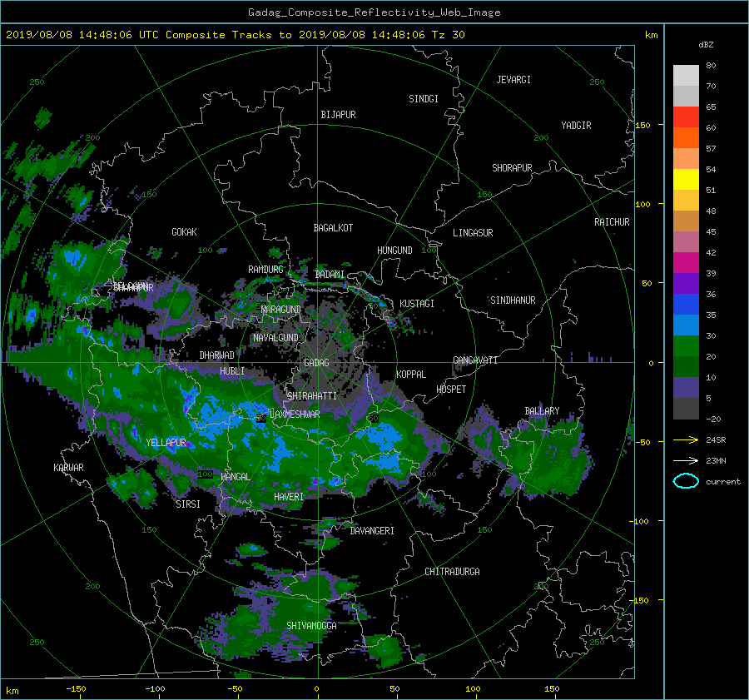Select the magenta 42 dBZ color swatch
Screen dimensions: 749x700
(x=686, y=262)
